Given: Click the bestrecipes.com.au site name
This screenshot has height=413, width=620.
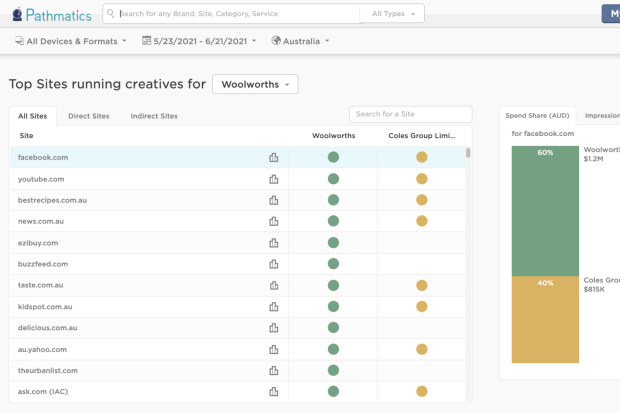Looking at the screenshot, I should pos(52,200).
